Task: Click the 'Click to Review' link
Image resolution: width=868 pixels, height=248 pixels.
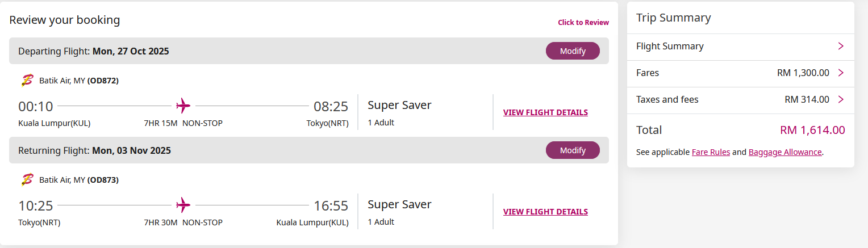Action: coord(583,23)
